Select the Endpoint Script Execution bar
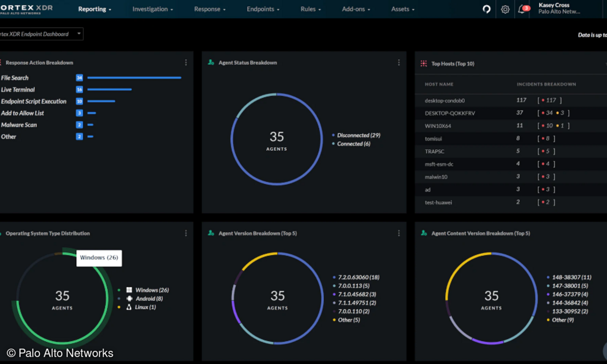607x364 pixels. click(101, 101)
